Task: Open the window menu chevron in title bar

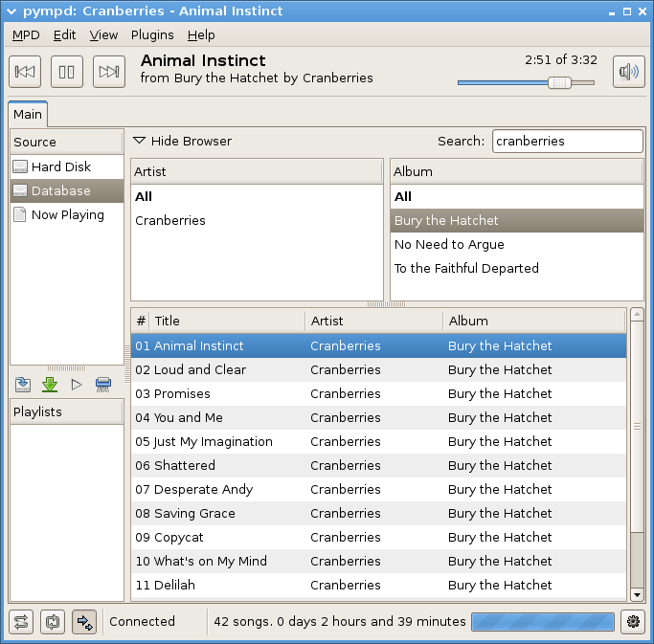Action: (11, 11)
